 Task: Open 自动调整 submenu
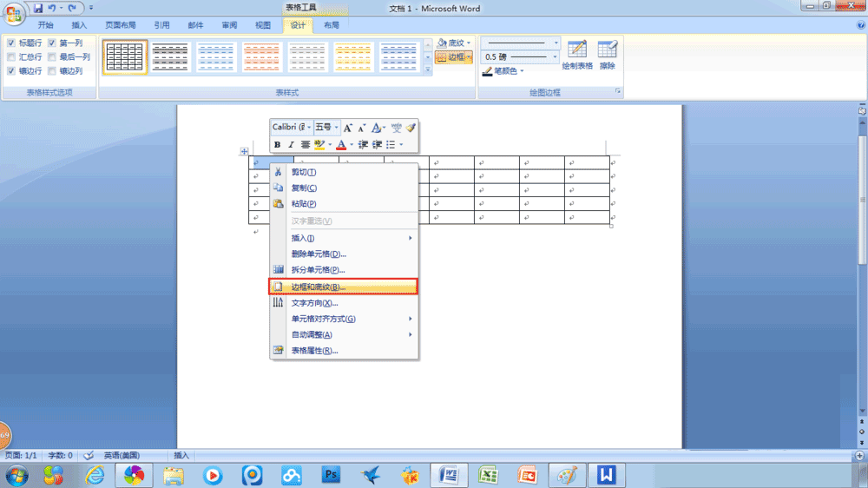(343, 334)
